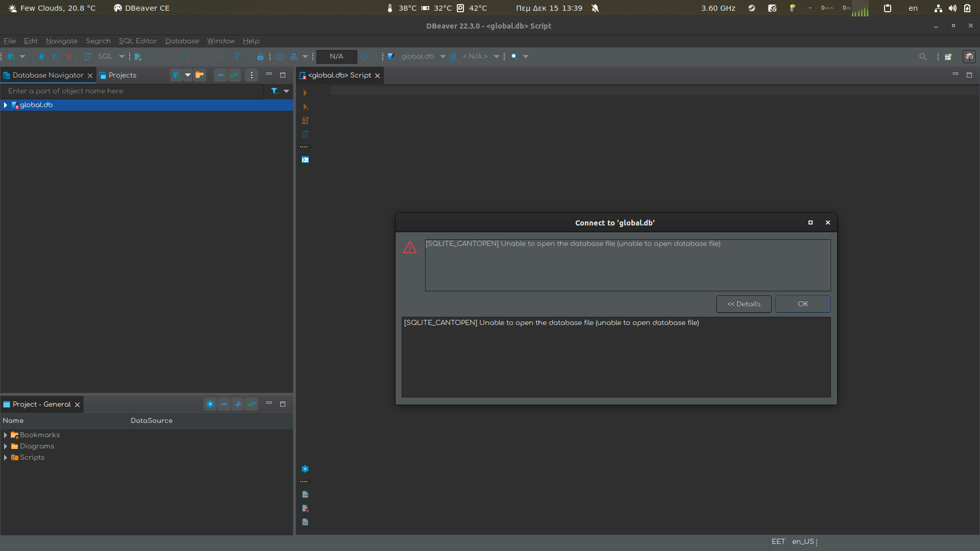Open Database Navigator view menu (three dots)
Screen dimensions: 980x551
point(252,75)
